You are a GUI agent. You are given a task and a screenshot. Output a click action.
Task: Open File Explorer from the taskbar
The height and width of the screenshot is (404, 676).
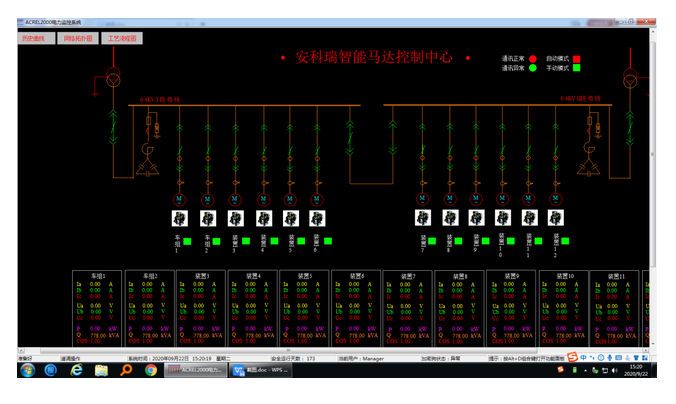click(101, 370)
